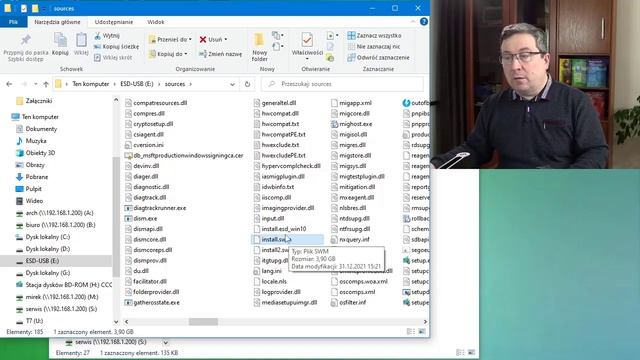Open Muzyka in navigation pane
640x360 pixels.
(x=36, y=141)
